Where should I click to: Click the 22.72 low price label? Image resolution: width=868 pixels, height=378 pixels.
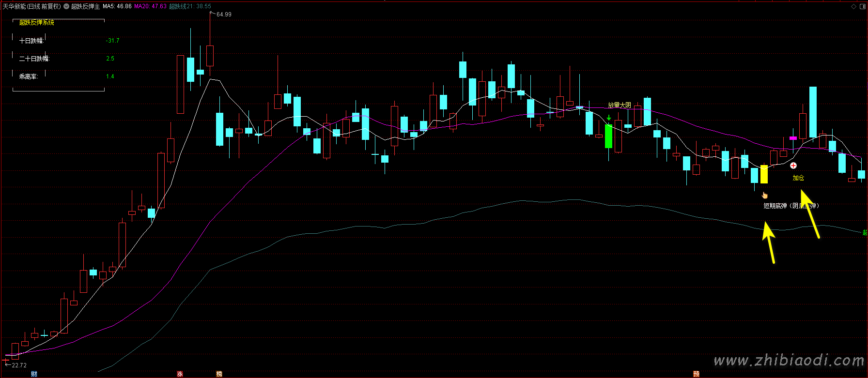pyautogui.click(x=19, y=365)
